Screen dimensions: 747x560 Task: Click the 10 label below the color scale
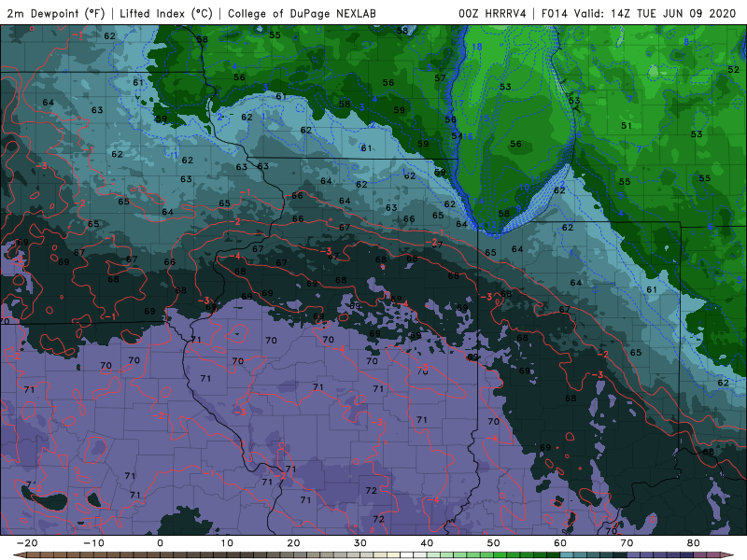tap(227, 543)
